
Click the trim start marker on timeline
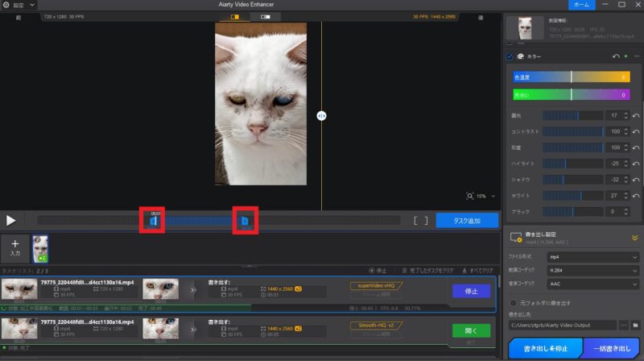point(153,220)
